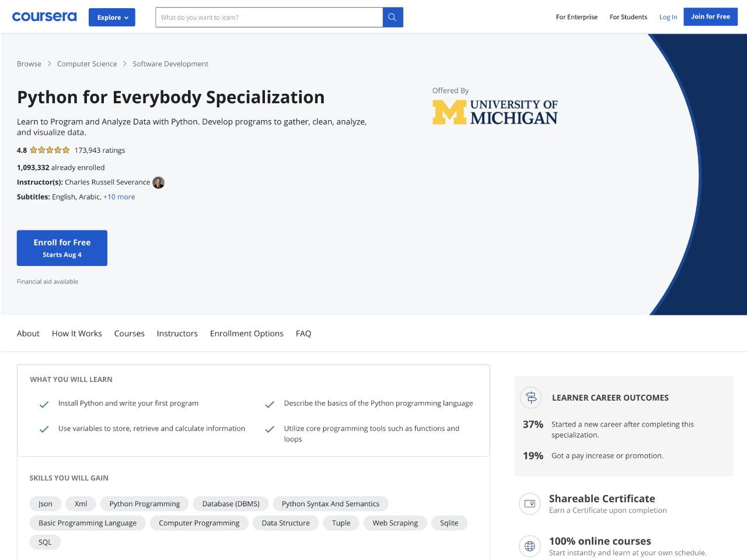
Task: Select the Json skill tag
Action: click(x=46, y=504)
